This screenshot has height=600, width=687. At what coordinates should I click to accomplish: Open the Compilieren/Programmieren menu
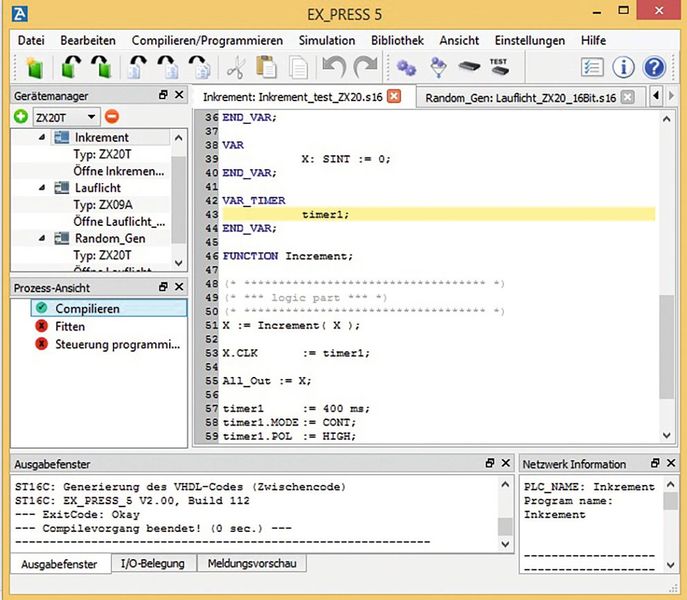point(207,40)
